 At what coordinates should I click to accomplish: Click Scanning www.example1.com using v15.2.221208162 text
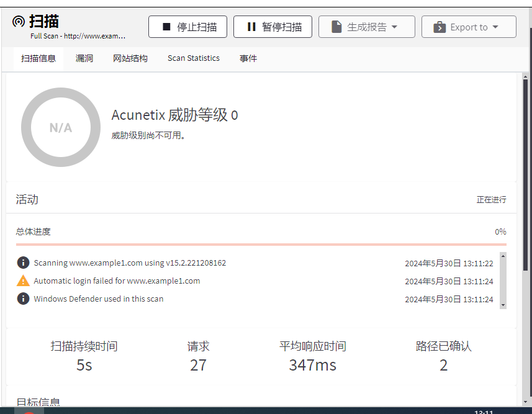pos(130,263)
